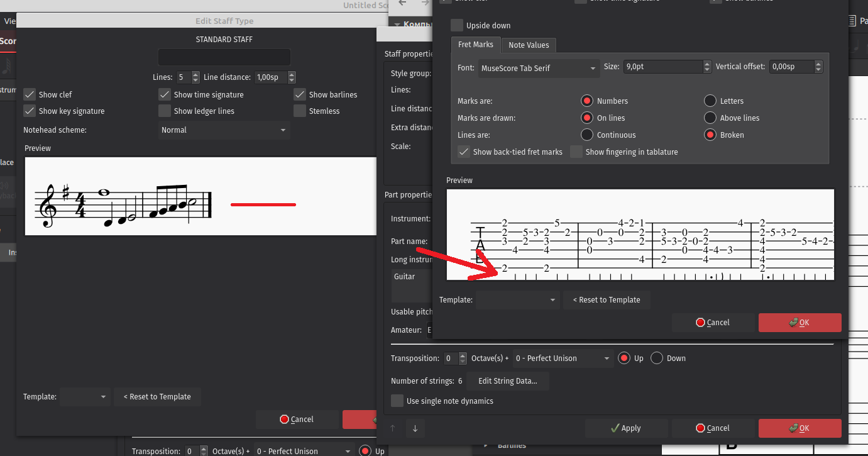Select Down transposition direction
Screen dimensions: 868x456
(x=657, y=358)
